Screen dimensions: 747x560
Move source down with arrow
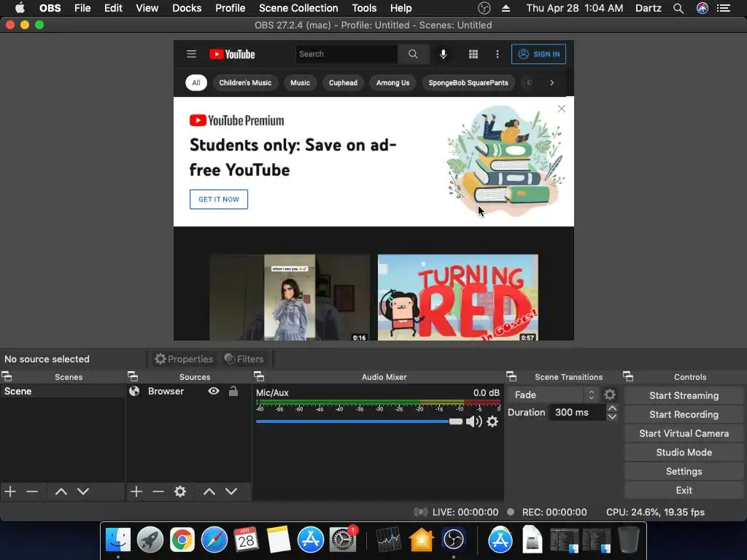click(231, 491)
